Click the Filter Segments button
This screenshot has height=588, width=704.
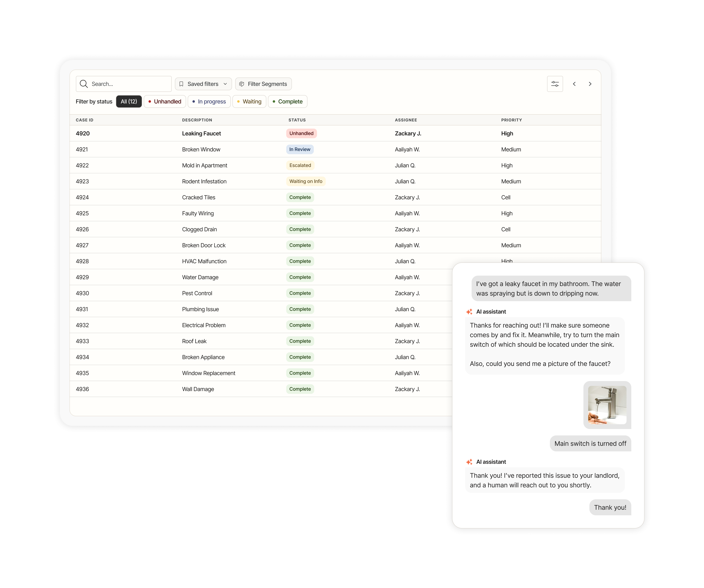pos(264,84)
